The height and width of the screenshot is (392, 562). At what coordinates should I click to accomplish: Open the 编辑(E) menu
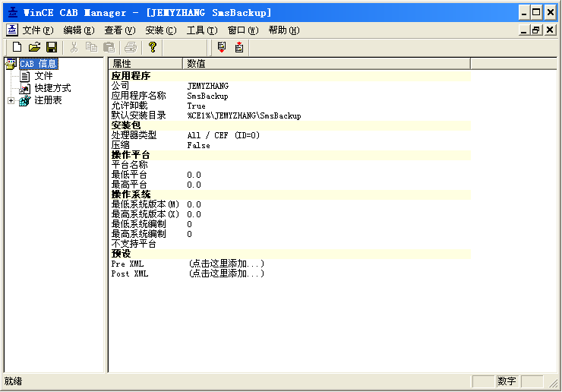click(x=79, y=30)
